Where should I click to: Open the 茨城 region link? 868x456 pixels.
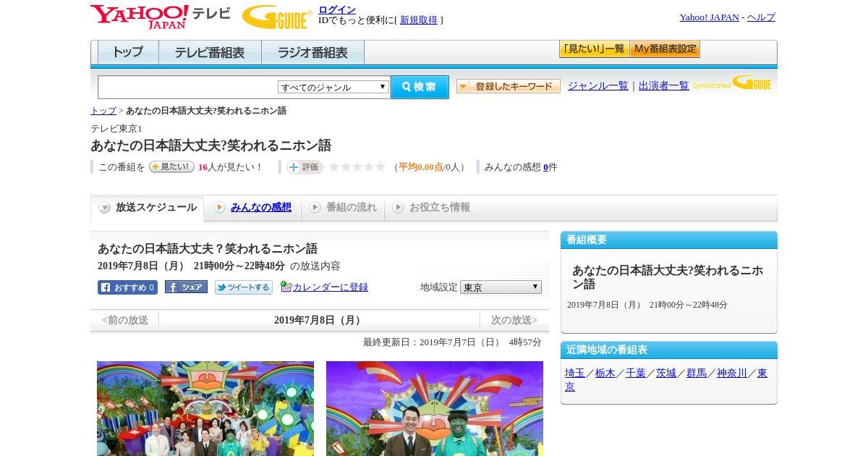coord(666,373)
